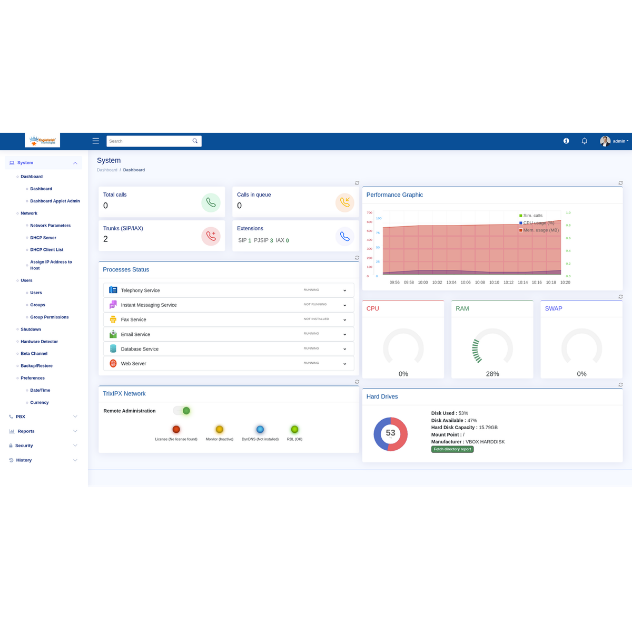Open Date/Time under Preferences
632x621 pixels.
40,390
